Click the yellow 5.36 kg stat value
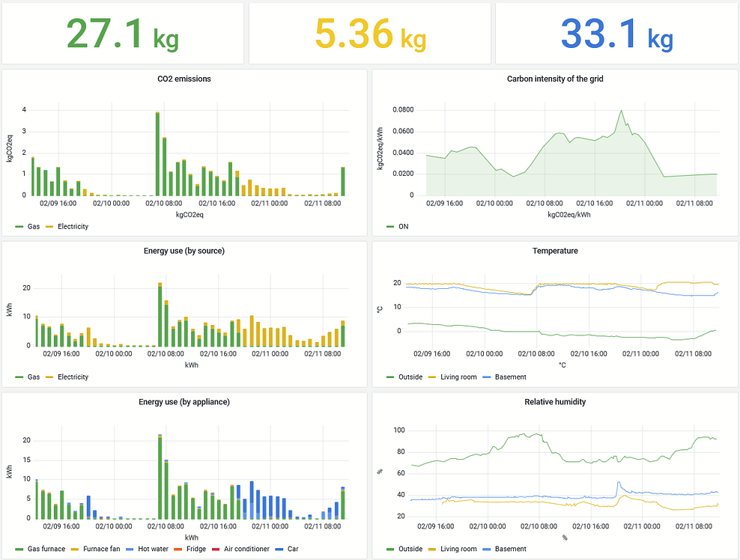The height and width of the screenshot is (560, 740). click(x=369, y=33)
